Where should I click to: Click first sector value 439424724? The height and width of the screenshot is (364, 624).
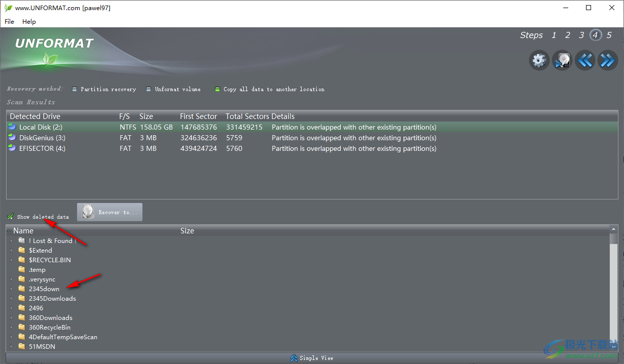tap(199, 148)
